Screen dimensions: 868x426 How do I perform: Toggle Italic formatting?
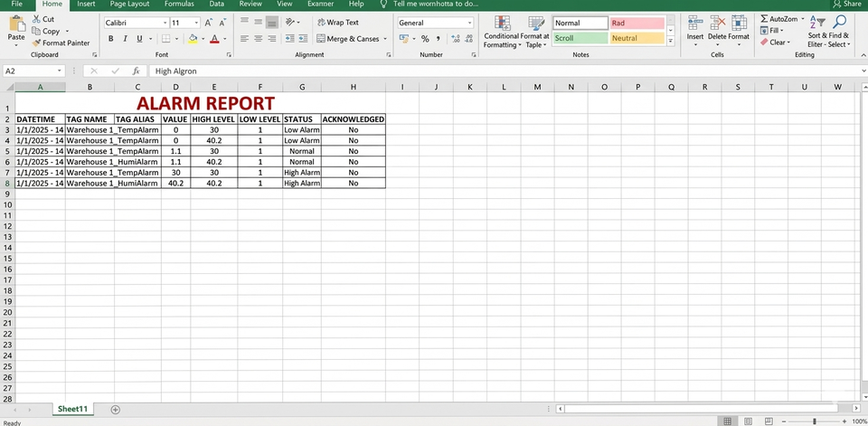125,39
